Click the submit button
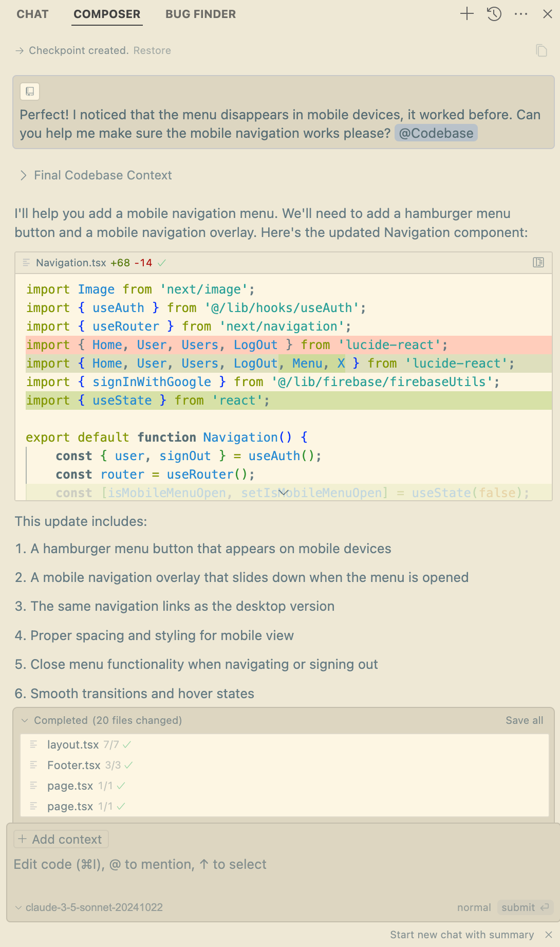Screen dimensions: 560x947 point(525,907)
